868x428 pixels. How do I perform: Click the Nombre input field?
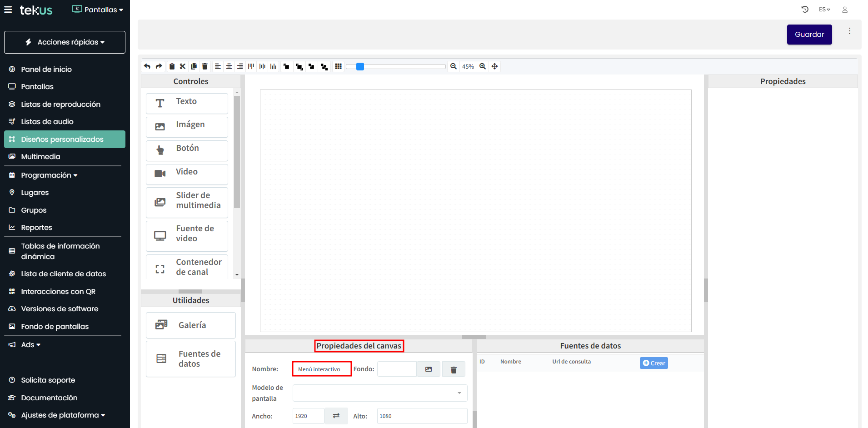[322, 369]
